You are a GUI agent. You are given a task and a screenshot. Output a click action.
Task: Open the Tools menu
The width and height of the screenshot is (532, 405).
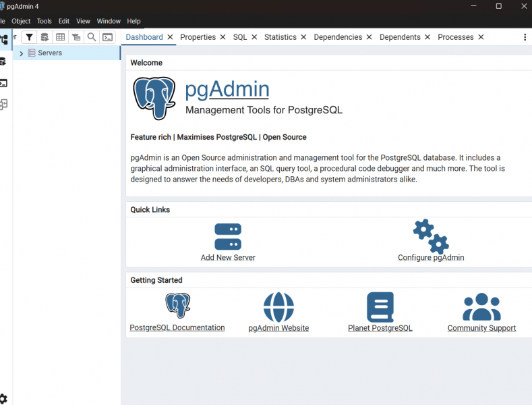click(45, 21)
